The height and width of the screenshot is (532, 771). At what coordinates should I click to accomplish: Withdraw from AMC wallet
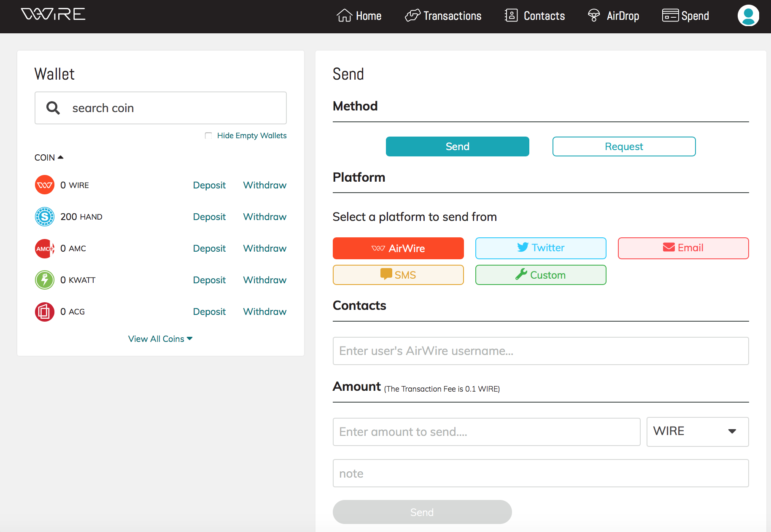click(265, 248)
